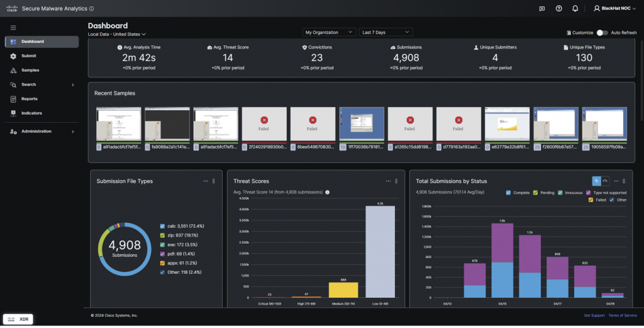The height and width of the screenshot is (328, 644).
Task: Open the notifications bell
Action: tap(575, 9)
